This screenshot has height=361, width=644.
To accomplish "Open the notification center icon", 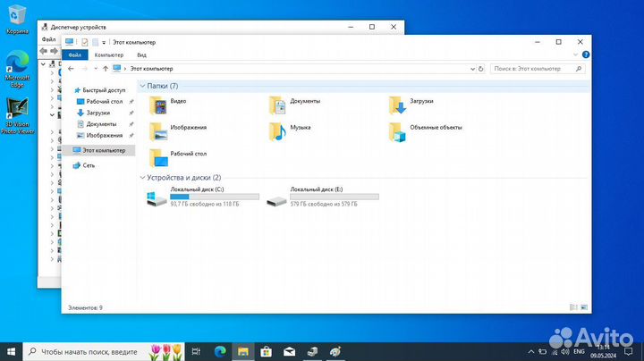I will coord(629,351).
